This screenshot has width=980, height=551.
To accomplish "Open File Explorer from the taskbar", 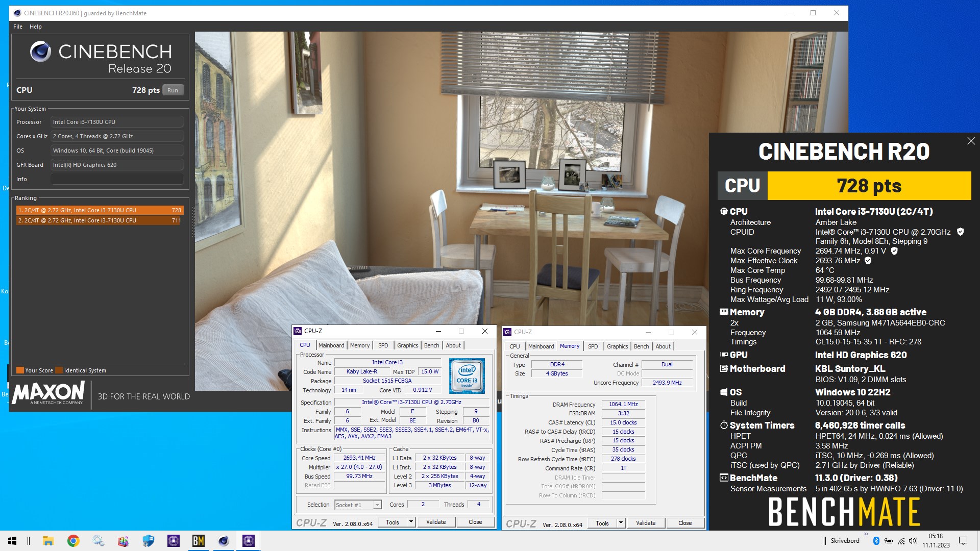I will click(48, 541).
